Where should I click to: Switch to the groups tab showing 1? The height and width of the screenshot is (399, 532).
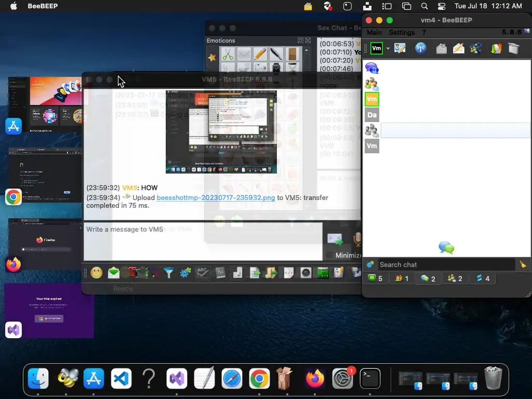[x=402, y=278]
